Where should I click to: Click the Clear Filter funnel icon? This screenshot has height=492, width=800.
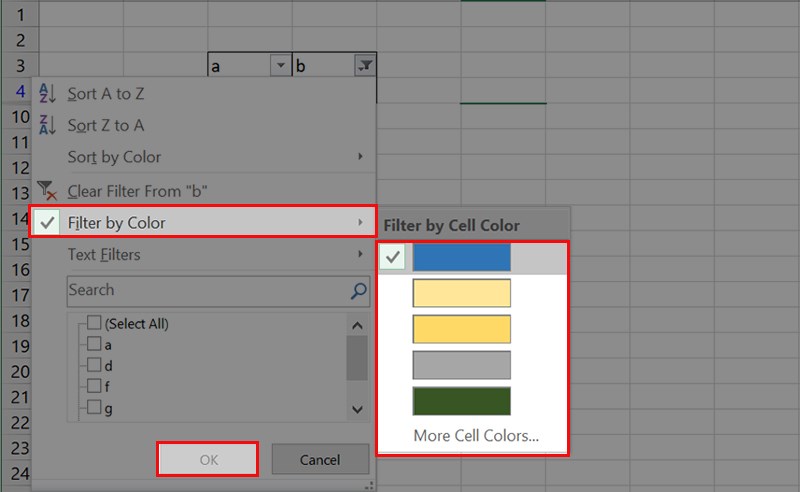click(x=47, y=190)
